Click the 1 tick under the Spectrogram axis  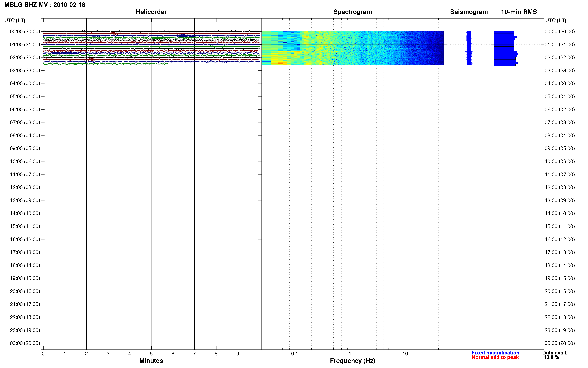tap(350, 353)
